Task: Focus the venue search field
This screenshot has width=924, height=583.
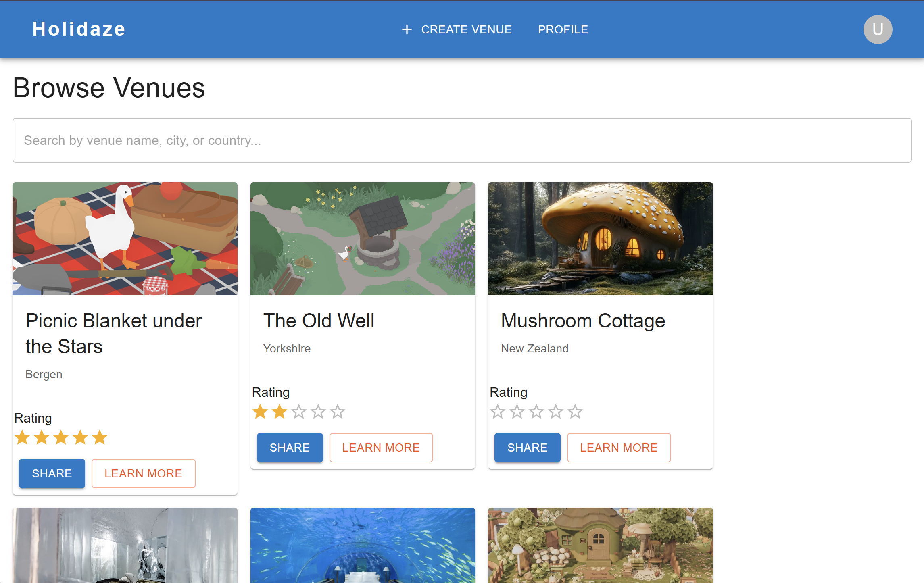Action: click(x=462, y=140)
